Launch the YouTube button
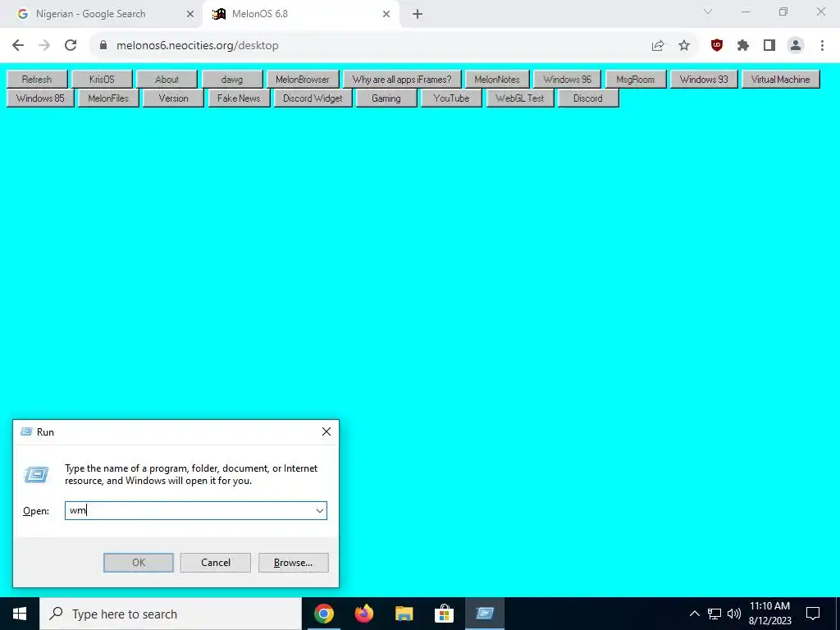The height and width of the screenshot is (630, 840). tap(452, 98)
